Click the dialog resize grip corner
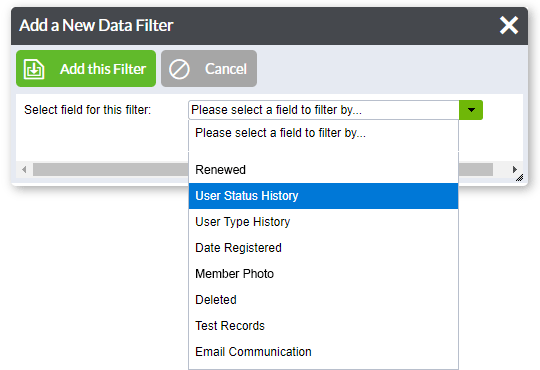 520,178
